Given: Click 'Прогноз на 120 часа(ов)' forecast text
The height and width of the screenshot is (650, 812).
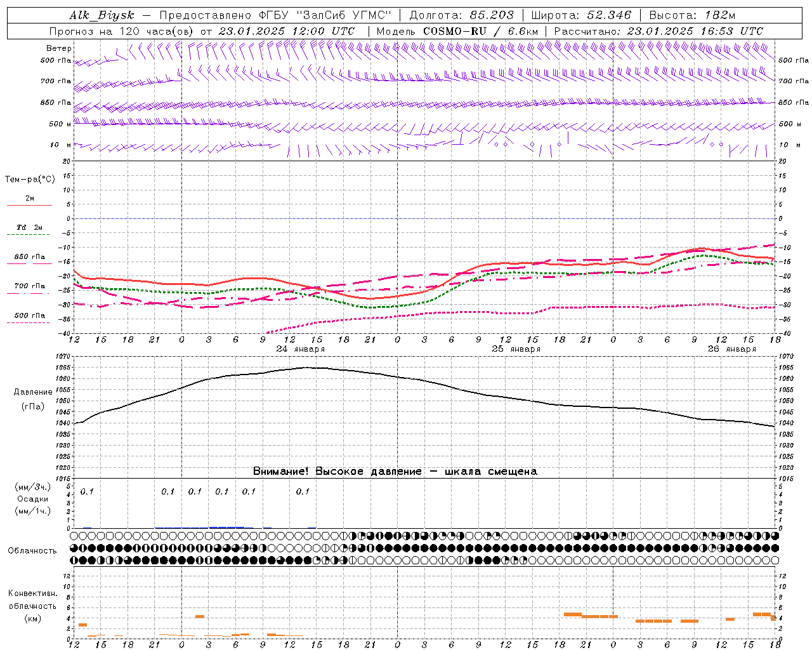Looking at the screenshot, I should 122,31.
